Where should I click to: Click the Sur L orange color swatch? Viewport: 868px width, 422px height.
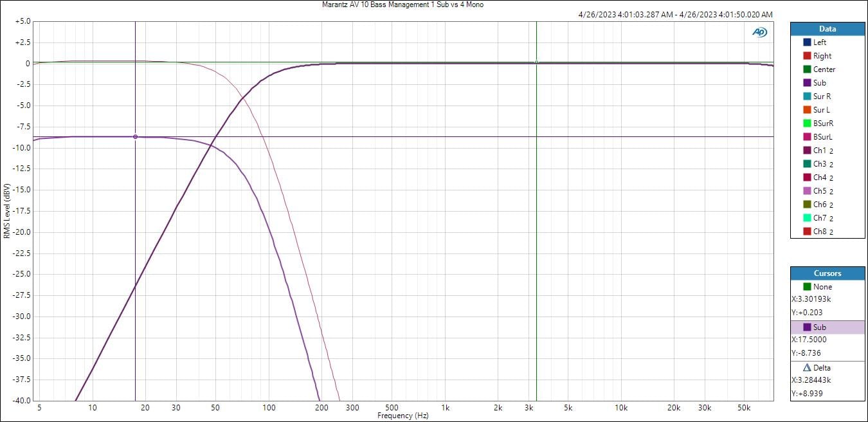(807, 110)
